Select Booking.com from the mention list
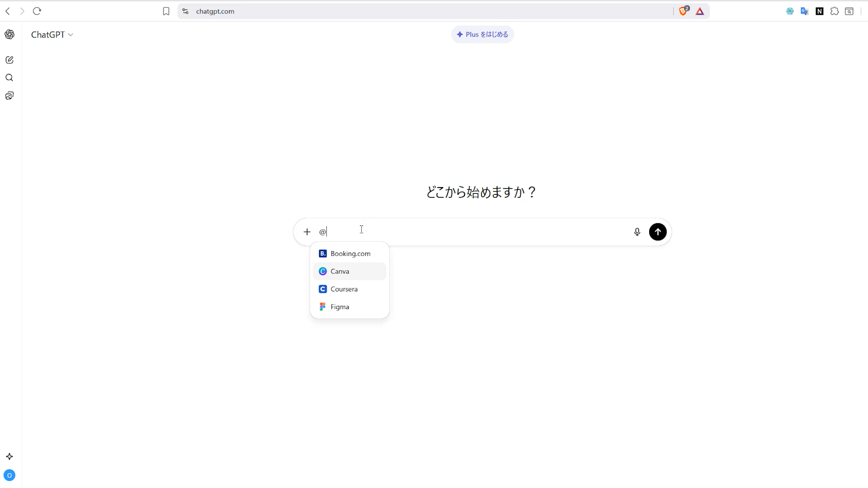 coord(349,253)
